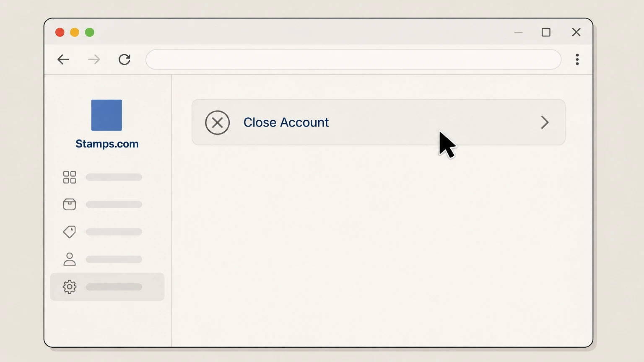The height and width of the screenshot is (362, 644).
Task: Maximize window using square icon at top right
Action: (x=546, y=32)
